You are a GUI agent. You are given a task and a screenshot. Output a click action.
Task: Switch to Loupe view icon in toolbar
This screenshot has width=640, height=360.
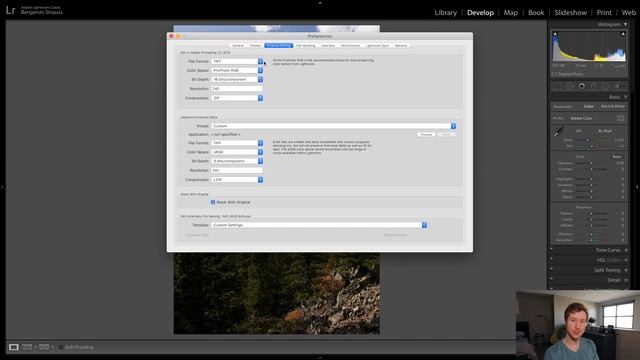click(x=13, y=347)
